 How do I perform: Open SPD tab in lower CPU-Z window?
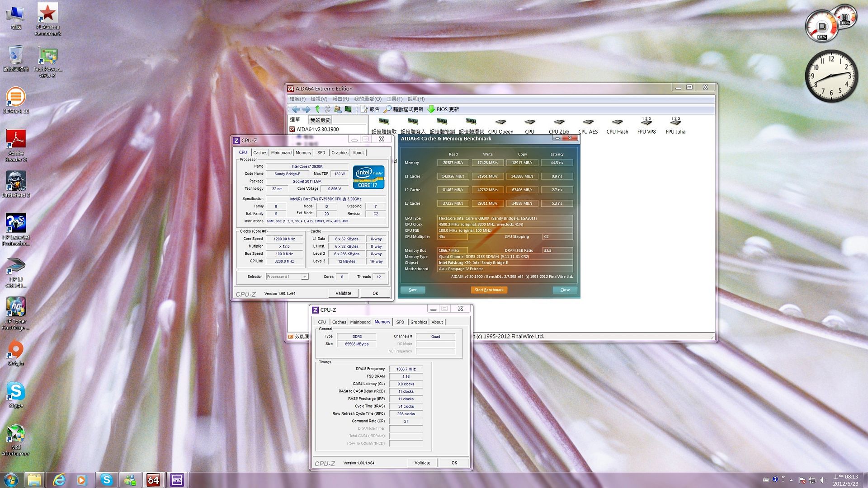(400, 322)
